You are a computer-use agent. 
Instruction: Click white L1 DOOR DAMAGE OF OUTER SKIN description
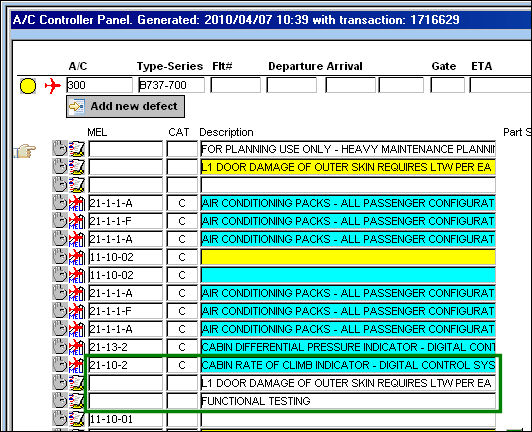tap(348, 383)
